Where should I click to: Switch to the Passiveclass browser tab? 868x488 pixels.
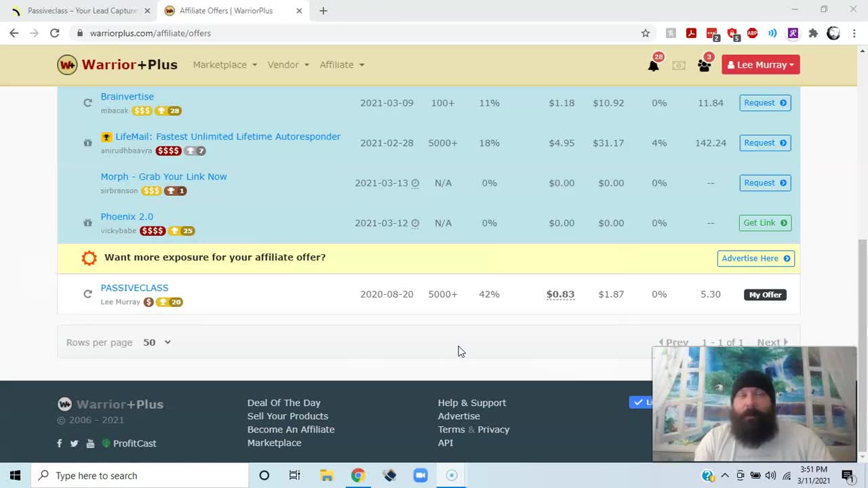[81, 11]
